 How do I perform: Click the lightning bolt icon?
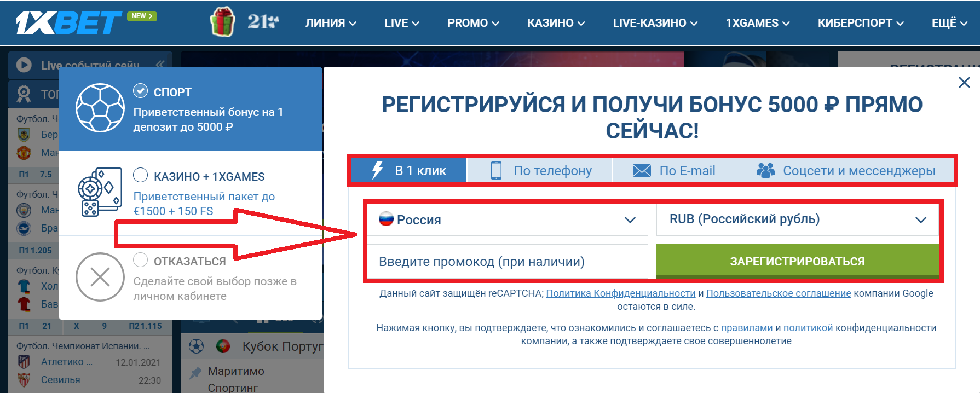pyautogui.click(x=377, y=170)
